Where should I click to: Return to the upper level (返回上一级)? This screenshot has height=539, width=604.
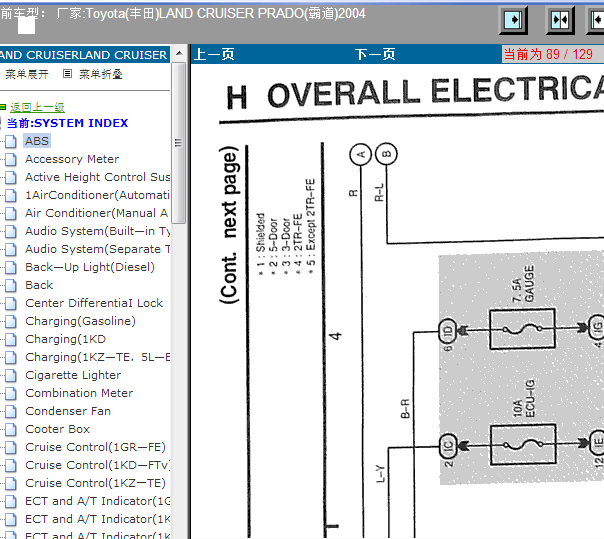[x=37, y=107]
